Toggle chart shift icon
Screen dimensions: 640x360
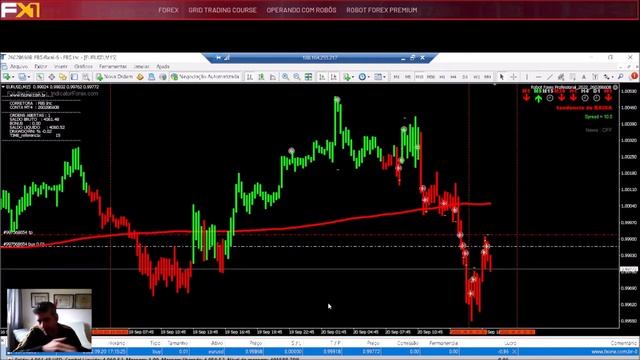pos(334,77)
